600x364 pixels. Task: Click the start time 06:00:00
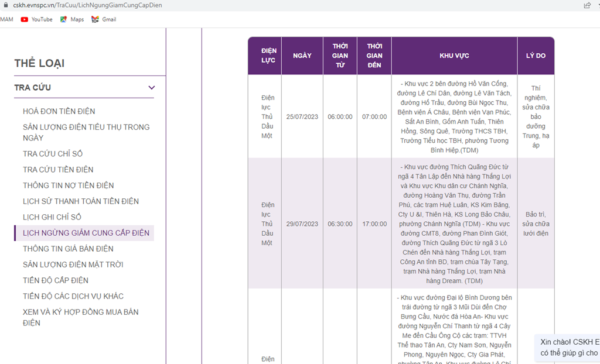coord(340,116)
